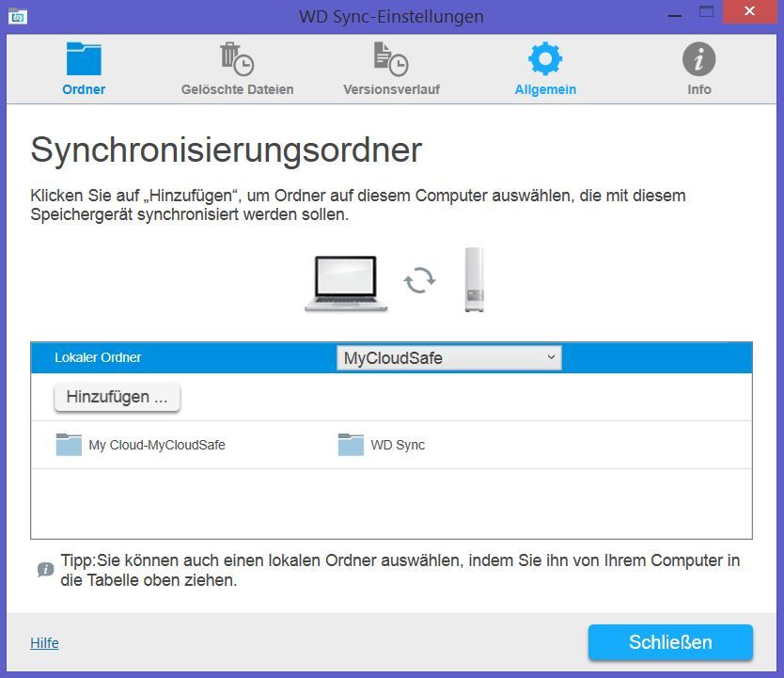The width and height of the screenshot is (784, 678).
Task: Expand the MyCloudSafe dropdown
Action: click(x=449, y=358)
